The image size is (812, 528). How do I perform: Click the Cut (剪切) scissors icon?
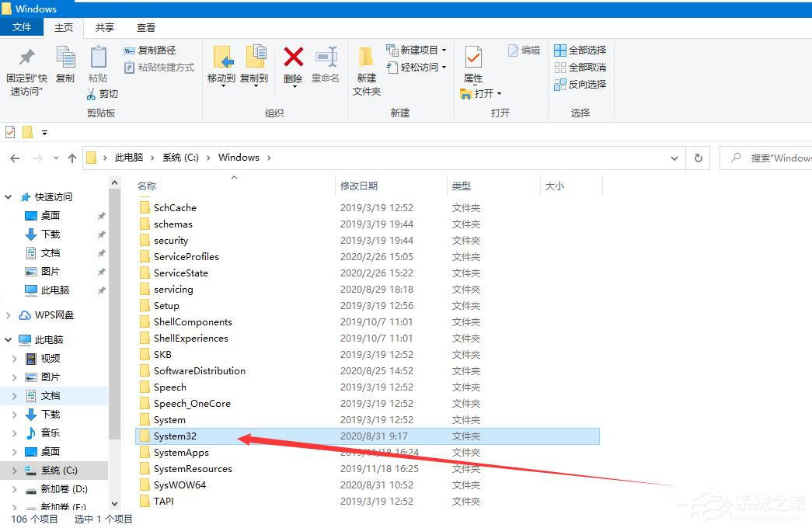pyautogui.click(x=91, y=94)
